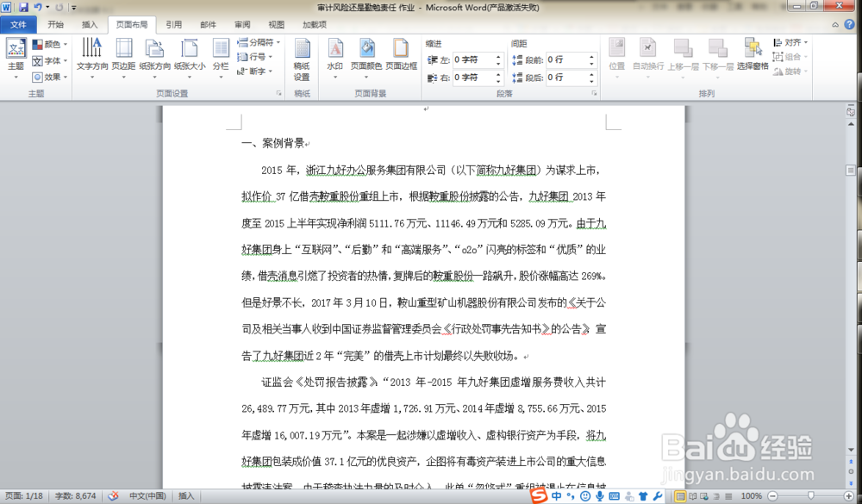Increase the left indent with spinner up arrow

pyautogui.click(x=498, y=57)
